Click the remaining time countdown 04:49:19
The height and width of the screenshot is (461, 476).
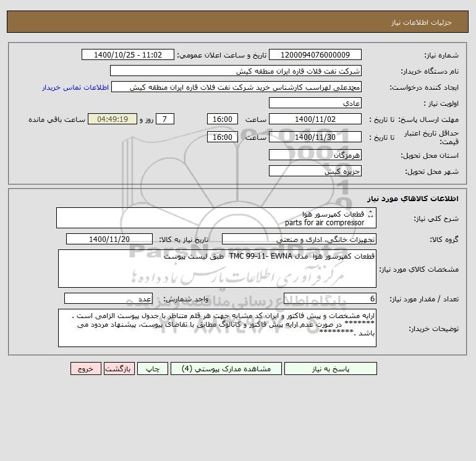[x=113, y=119]
